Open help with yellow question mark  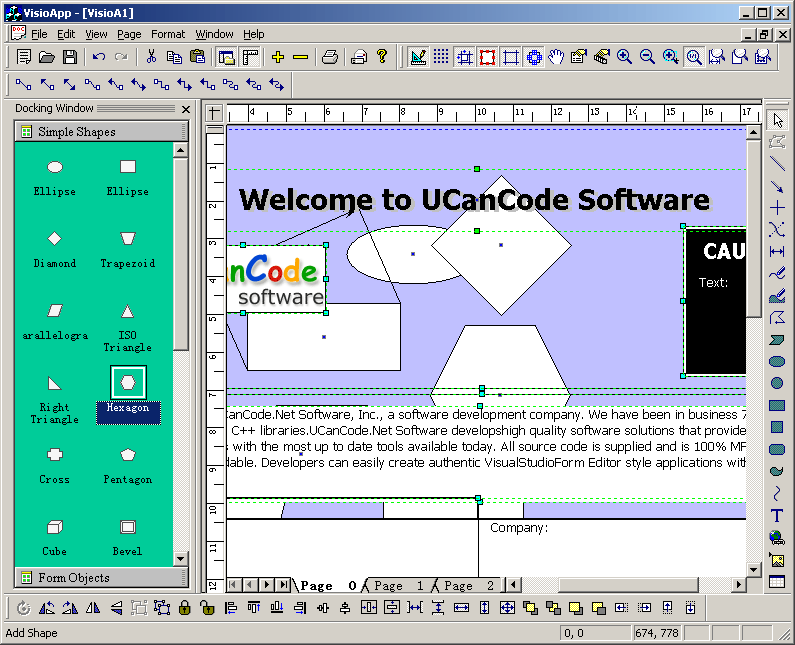click(382, 57)
